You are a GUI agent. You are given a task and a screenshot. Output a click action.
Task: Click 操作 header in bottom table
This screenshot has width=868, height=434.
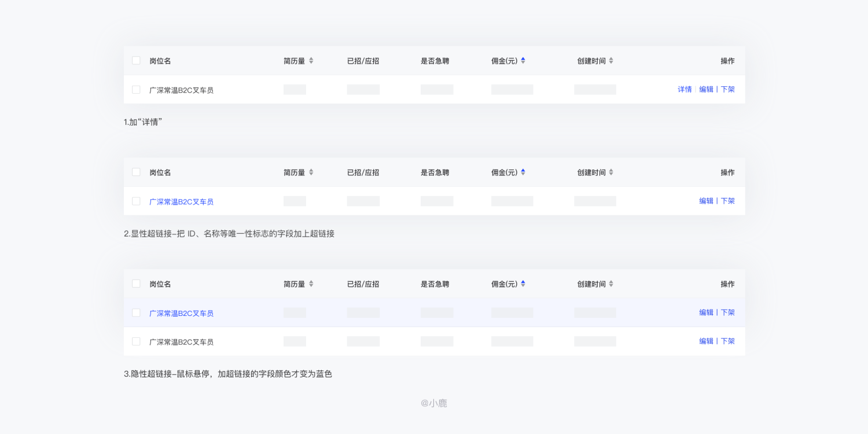[727, 284]
